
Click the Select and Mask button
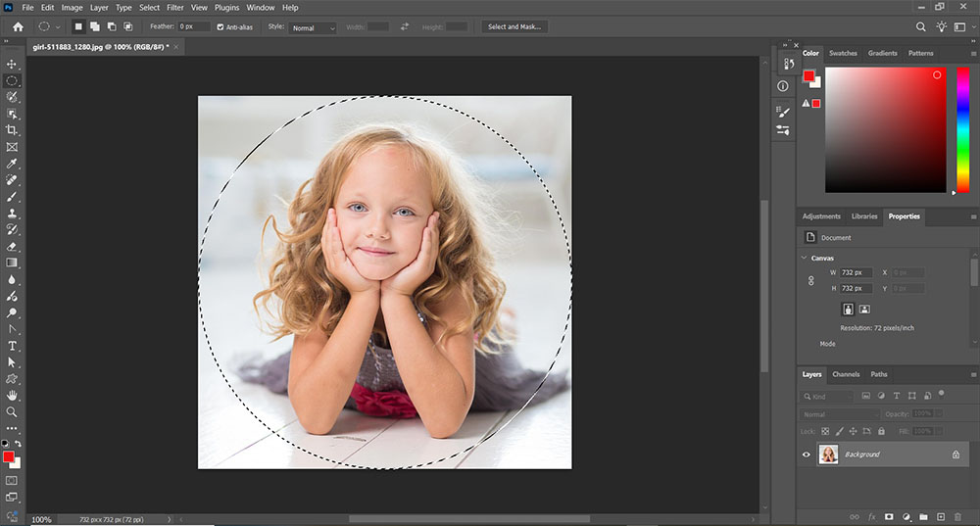point(515,27)
